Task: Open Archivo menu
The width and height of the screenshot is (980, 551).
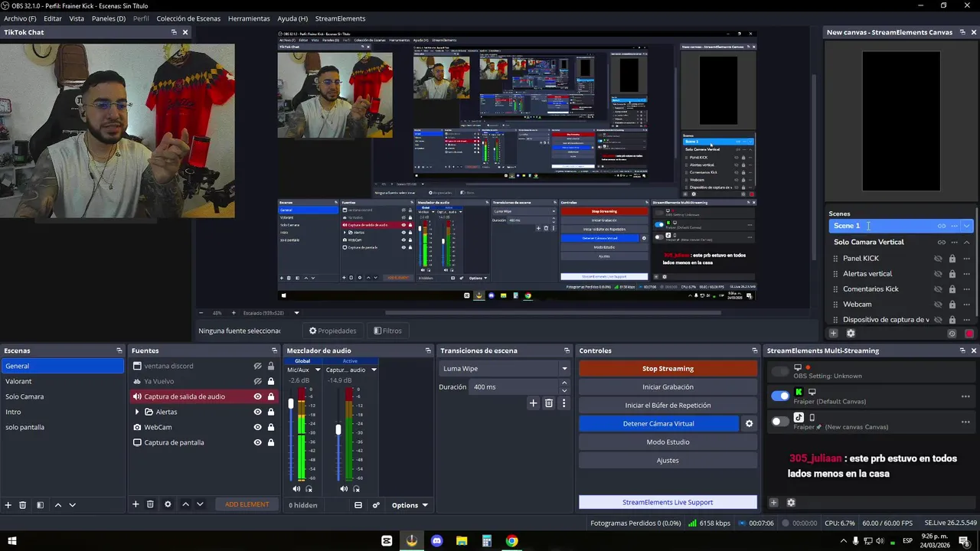Action: coord(20,18)
